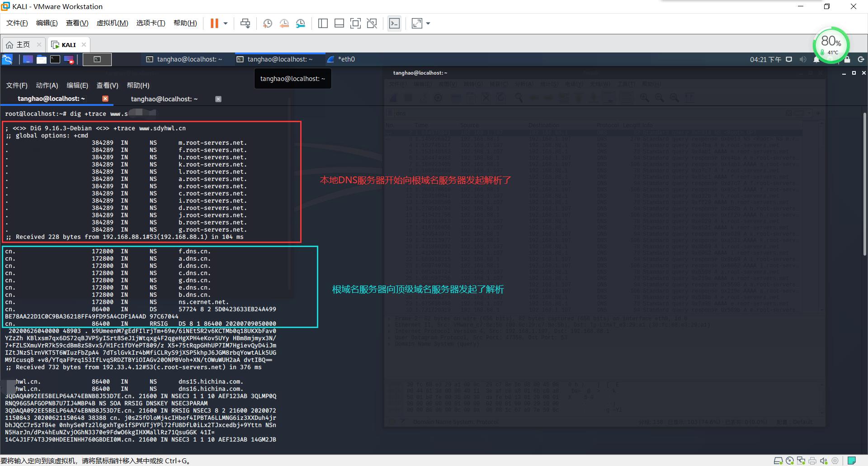Open the 虚拟机(M) menu

click(112, 23)
